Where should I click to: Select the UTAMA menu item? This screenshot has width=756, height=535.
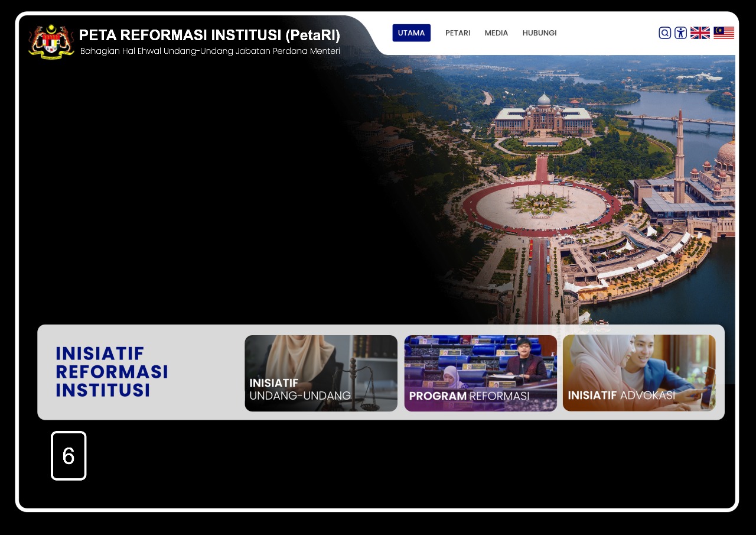point(412,33)
